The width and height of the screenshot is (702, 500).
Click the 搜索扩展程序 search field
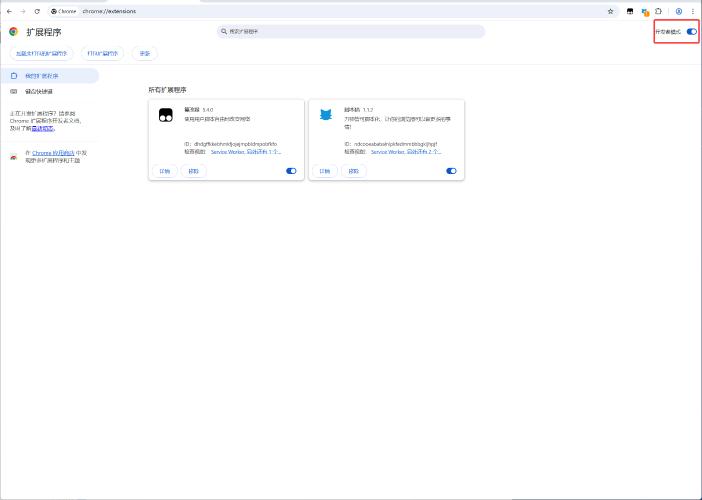(x=351, y=32)
